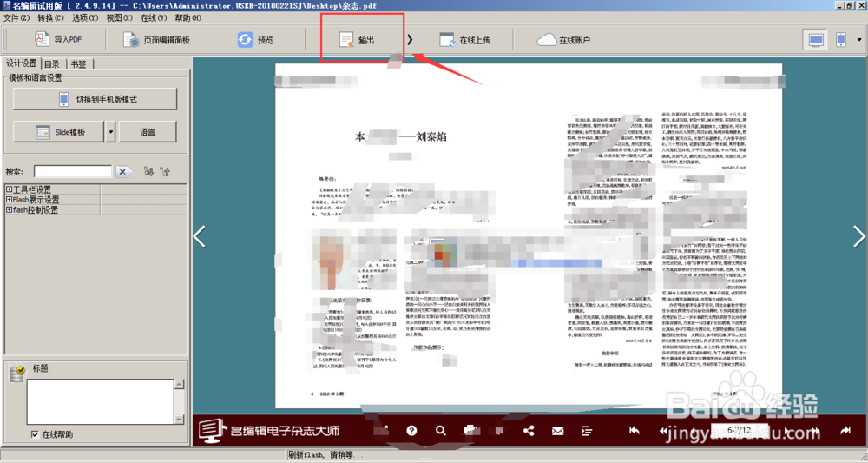868x463 pixels.
Task: Click the 输出 output toolbar button
Action: coord(357,40)
